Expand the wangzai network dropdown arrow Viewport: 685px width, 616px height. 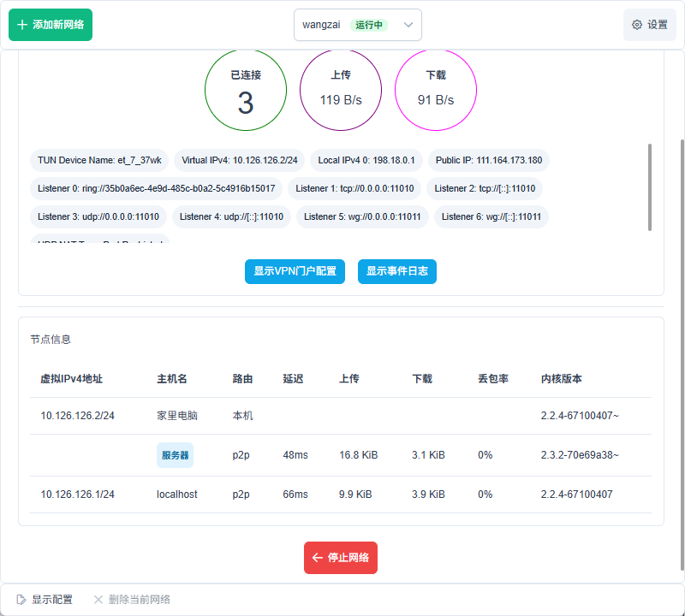coord(408,26)
